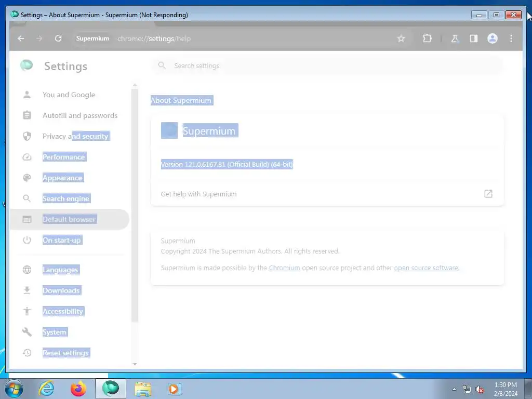Click the person icon for You and Google

coord(27,95)
